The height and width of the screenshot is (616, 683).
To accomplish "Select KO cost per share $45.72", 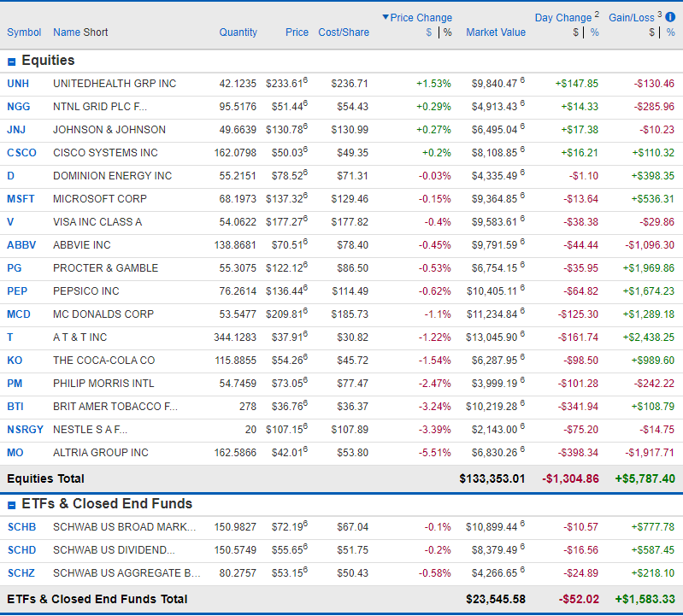I will pyautogui.click(x=352, y=361).
